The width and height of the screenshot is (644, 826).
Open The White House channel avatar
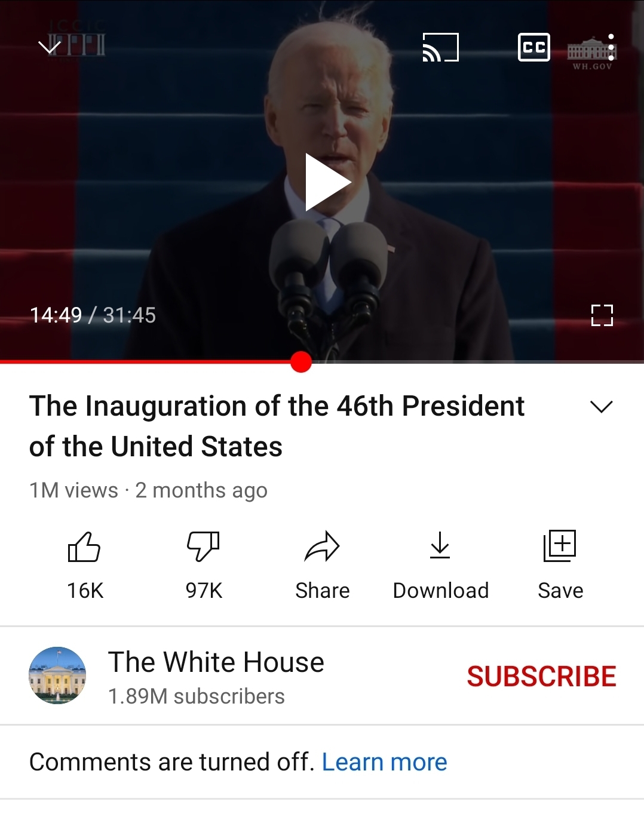coord(57,675)
